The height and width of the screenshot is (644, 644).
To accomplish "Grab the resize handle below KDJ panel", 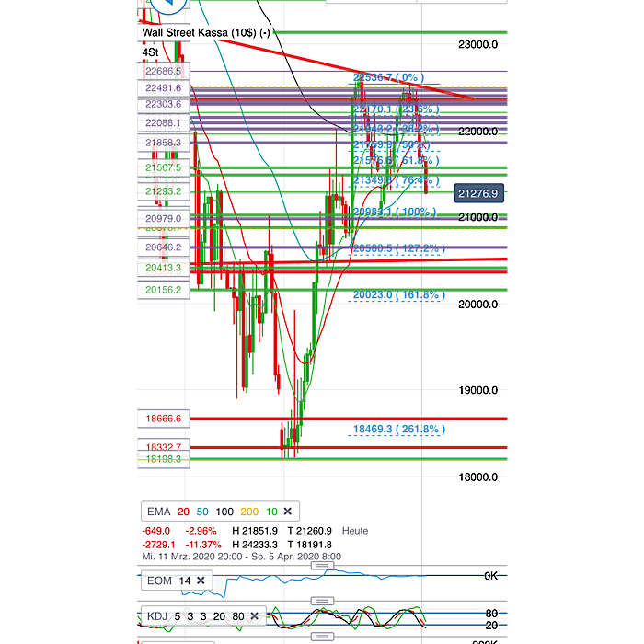I will click(322, 637).
